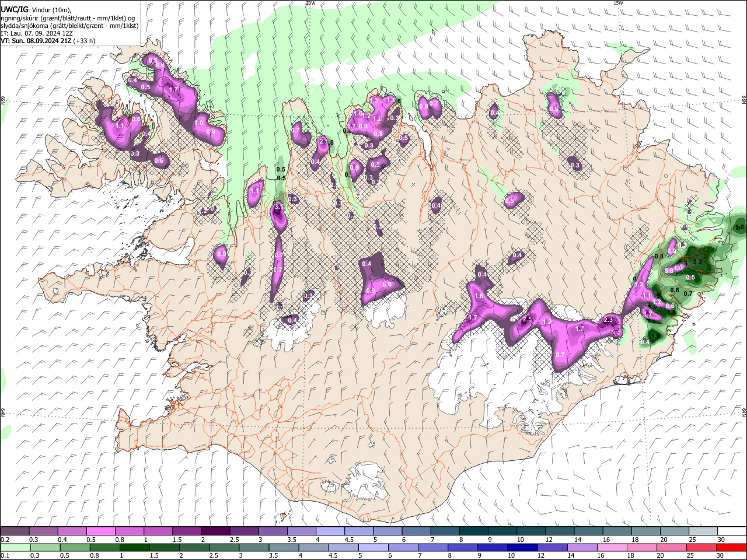Select the palest green swatch starting the bottom legend
This screenshot has width=747, height=560.
click(x=15, y=547)
